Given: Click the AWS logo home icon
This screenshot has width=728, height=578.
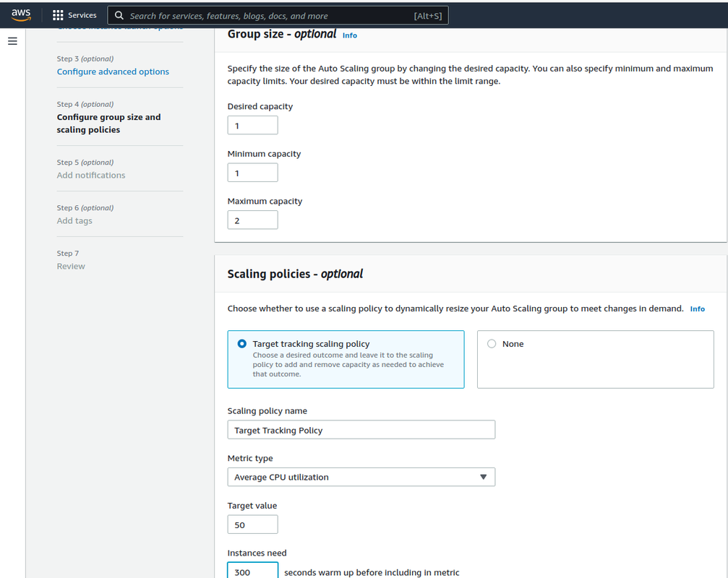Looking at the screenshot, I should coord(21,14).
